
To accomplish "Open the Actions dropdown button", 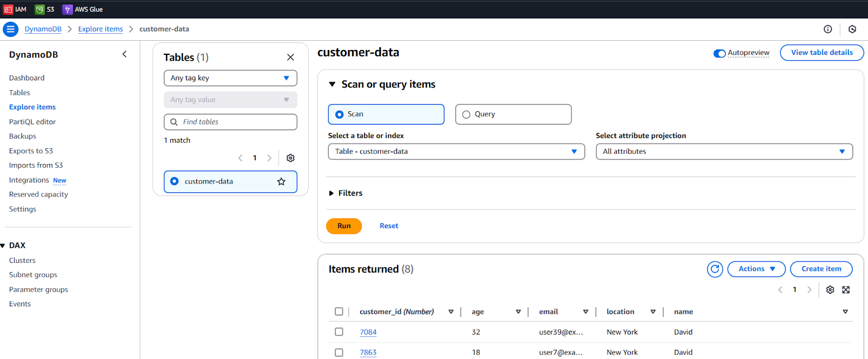I will pos(756,269).
